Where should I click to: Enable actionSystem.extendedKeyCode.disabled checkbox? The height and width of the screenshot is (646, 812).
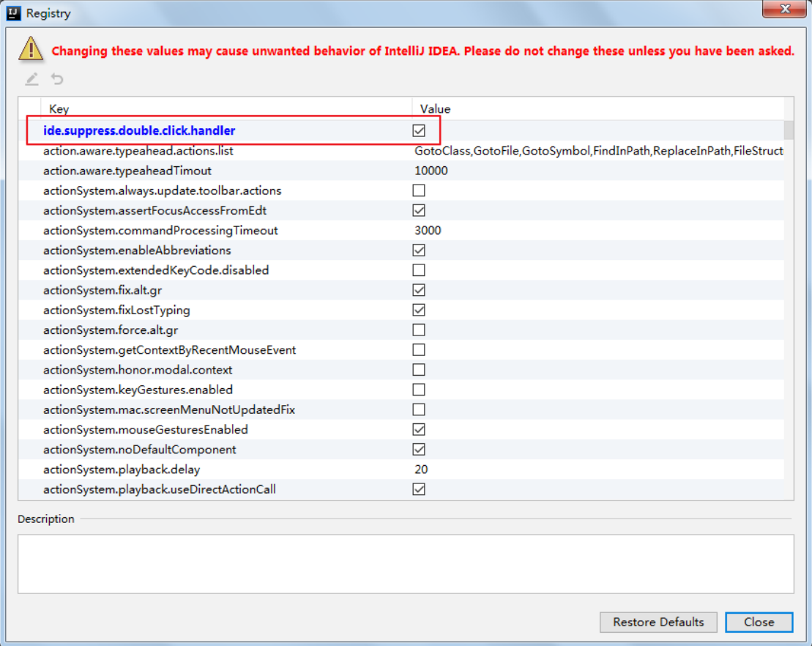click(419, 270)
